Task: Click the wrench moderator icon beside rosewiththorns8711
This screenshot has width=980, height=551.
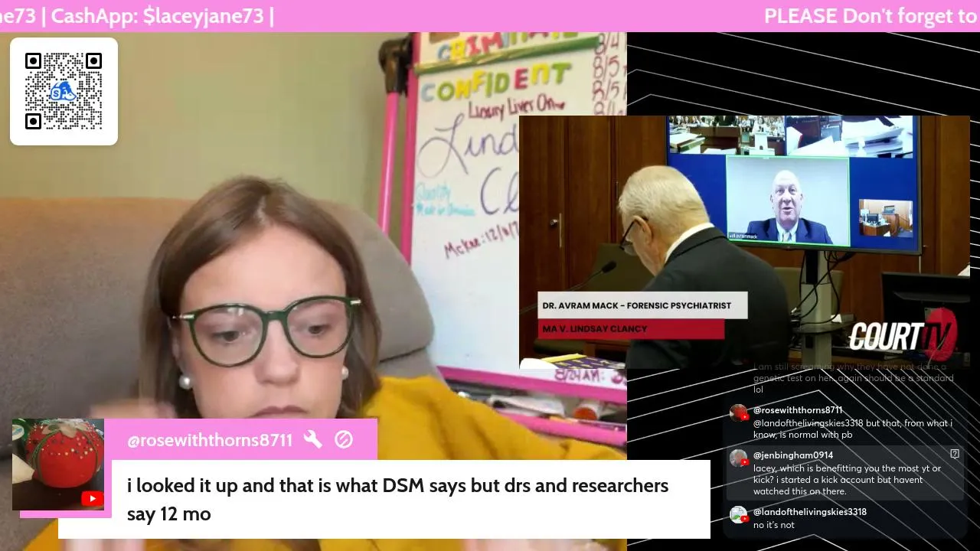Action: point(312,439)
